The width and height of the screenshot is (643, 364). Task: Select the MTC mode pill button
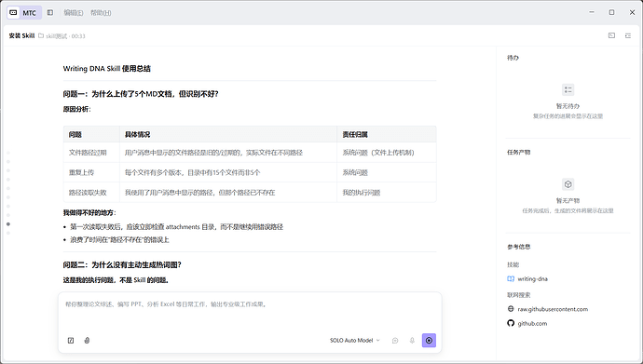(24, 13)
